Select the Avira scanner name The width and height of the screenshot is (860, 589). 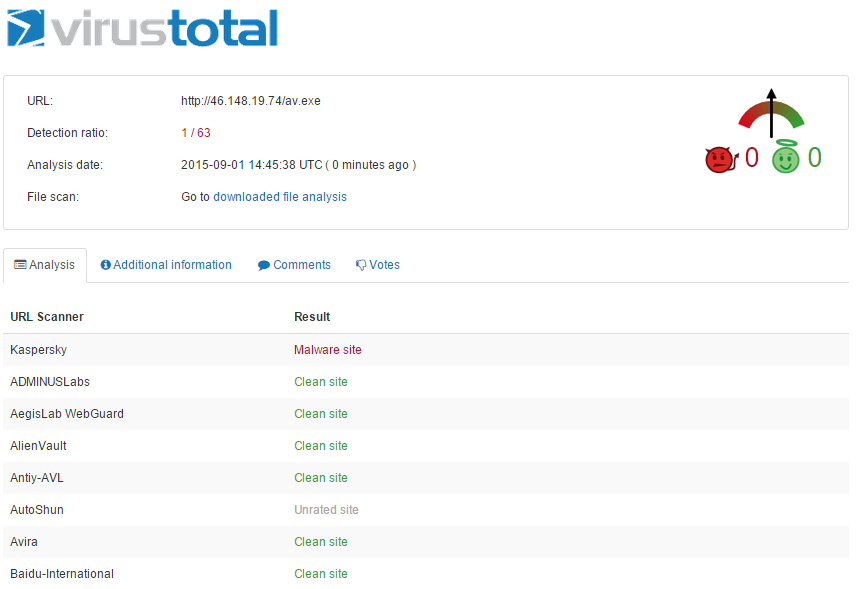pos(24,542)
